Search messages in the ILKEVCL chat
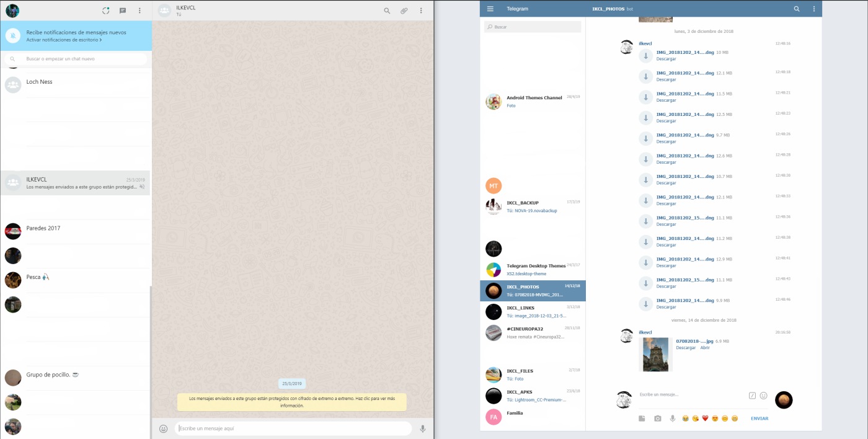Image resolution: width=868 pixels, height=439 pixels. tap(387, 11)
